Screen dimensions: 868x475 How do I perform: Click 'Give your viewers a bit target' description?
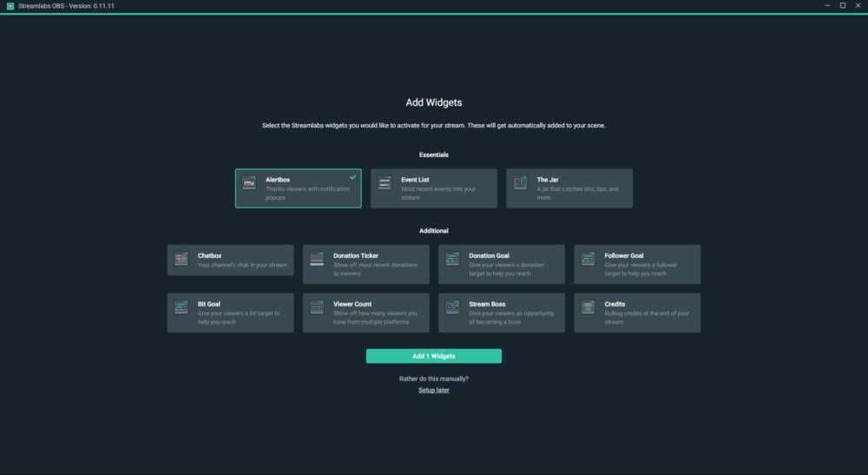[x=239, y=318]
